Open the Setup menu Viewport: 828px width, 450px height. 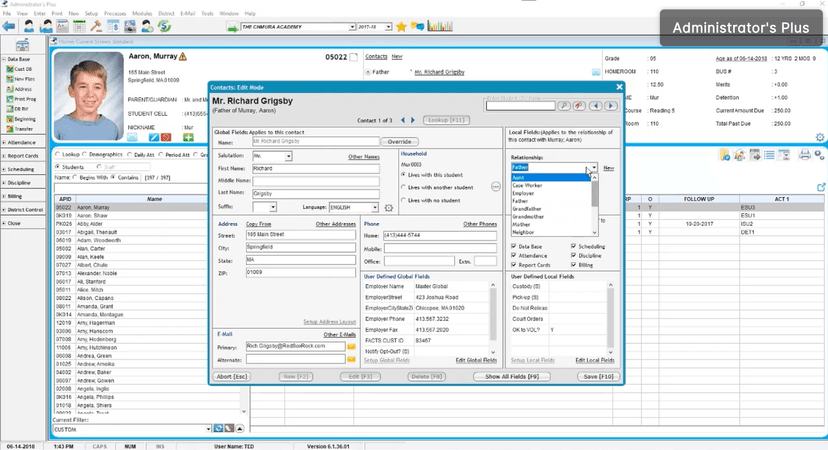[x=91, y=13]
